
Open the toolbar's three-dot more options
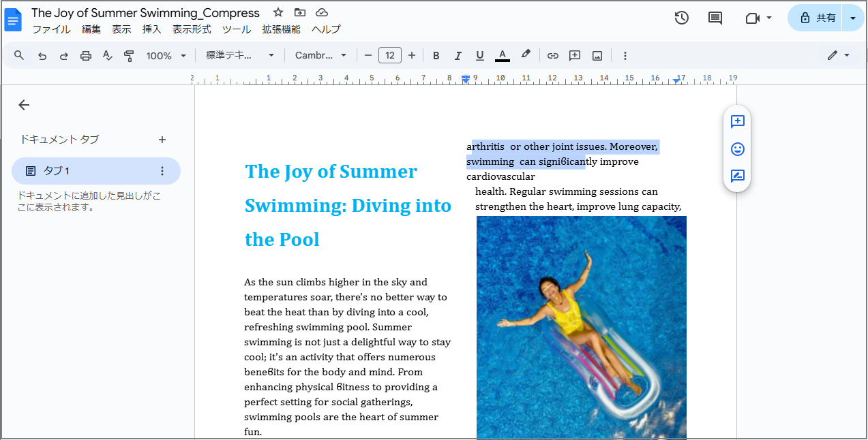pyautogui.click(x=625, y=56)
